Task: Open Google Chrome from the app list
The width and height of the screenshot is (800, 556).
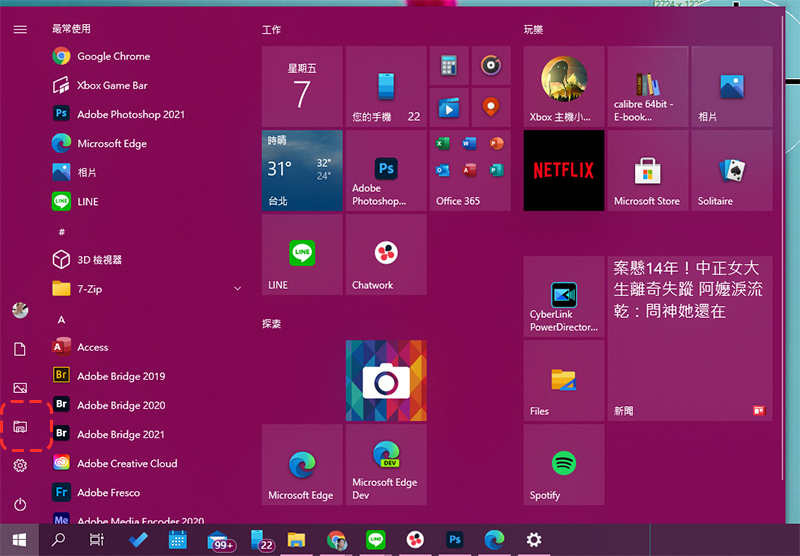Action: pos(113,57)
